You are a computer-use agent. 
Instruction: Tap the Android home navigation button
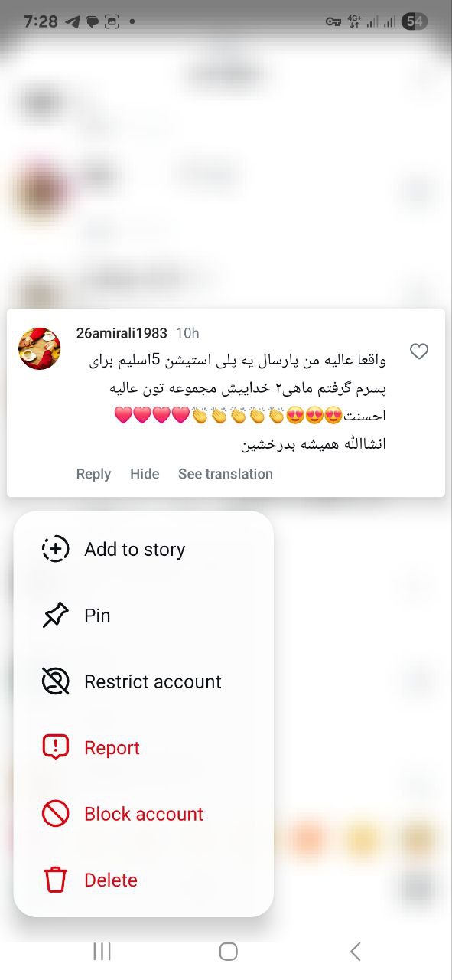click(x=228, y=952)
